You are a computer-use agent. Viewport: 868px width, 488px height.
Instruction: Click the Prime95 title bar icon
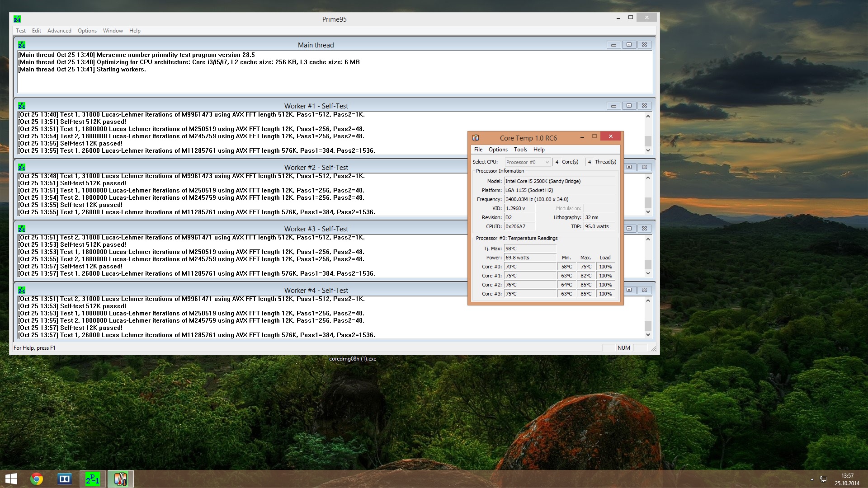click(17, 19)
